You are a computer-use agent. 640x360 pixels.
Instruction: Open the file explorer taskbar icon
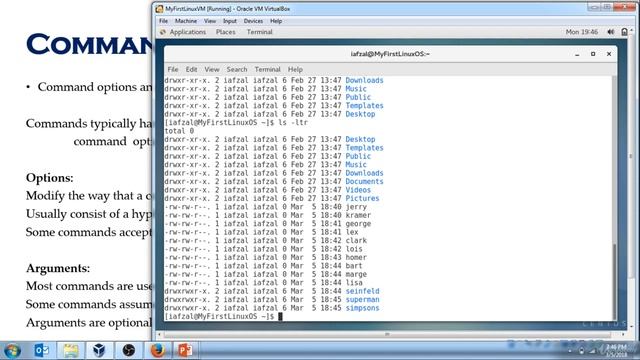pos(71,350)
